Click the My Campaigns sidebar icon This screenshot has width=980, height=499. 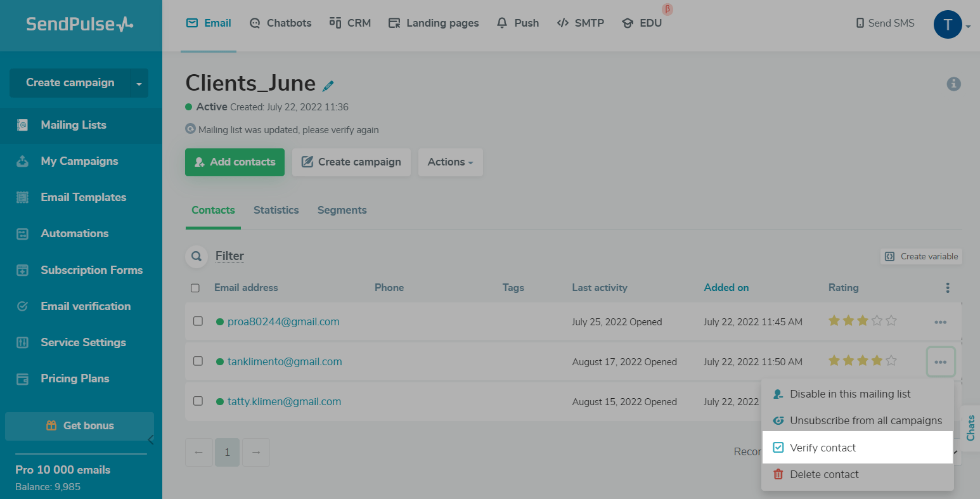[22, 162]
